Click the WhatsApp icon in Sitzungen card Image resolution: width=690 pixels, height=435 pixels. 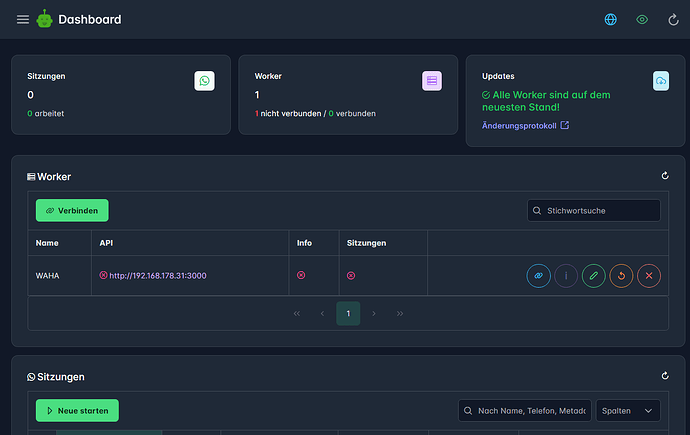click(x=205, y=81)
